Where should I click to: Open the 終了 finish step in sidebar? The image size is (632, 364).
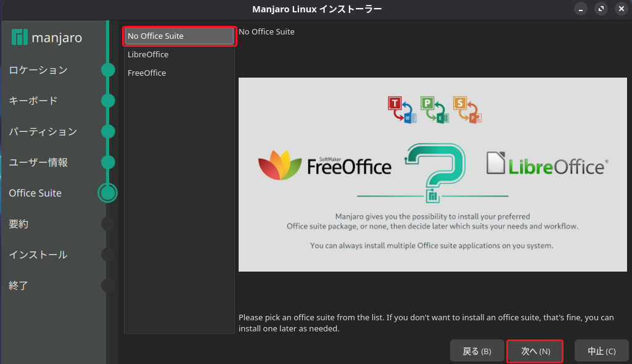pyautogui.click(x=18, y=286)
